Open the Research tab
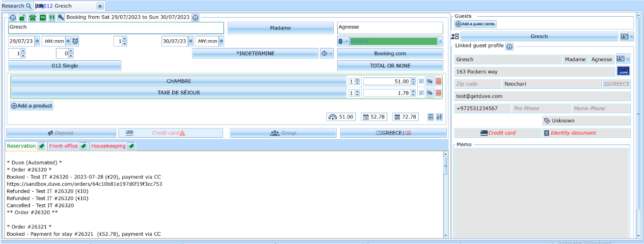 coord(16,6)
